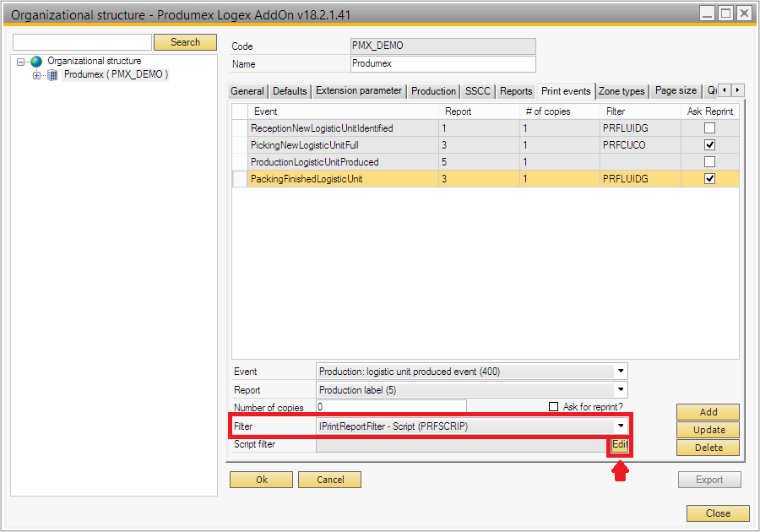The height and width of the screenshot is (532, 760).
Task: Select the PickingNewLogisticUnitFull event row
Action: click(x=486, y=145)
